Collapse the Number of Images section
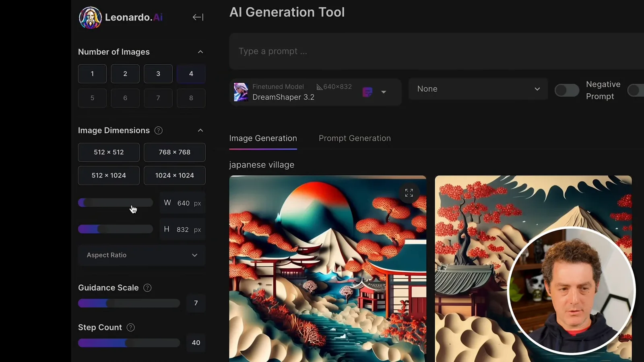Image resolution: width=644 pixels, height=362 pixels. pyautogui.click(x=200, y=52)
